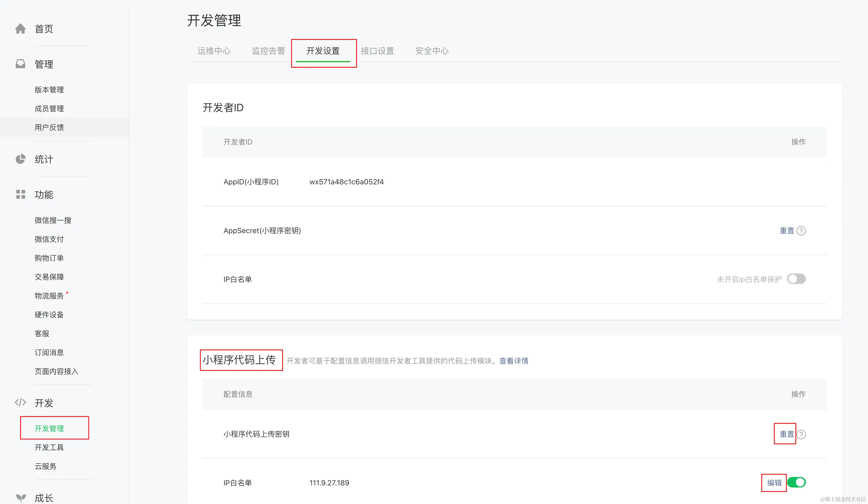This screenshot has width=868, height=504.
Task: Click the help icon beside upload key 重置
Action: pos(801,435)
